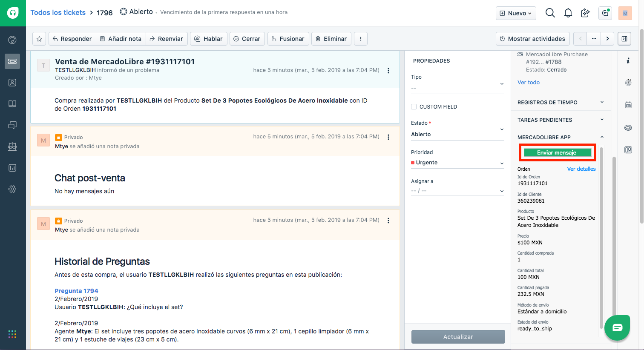Open the notifications bell
The height and width of the screenshot is (350, 644).
568,13
